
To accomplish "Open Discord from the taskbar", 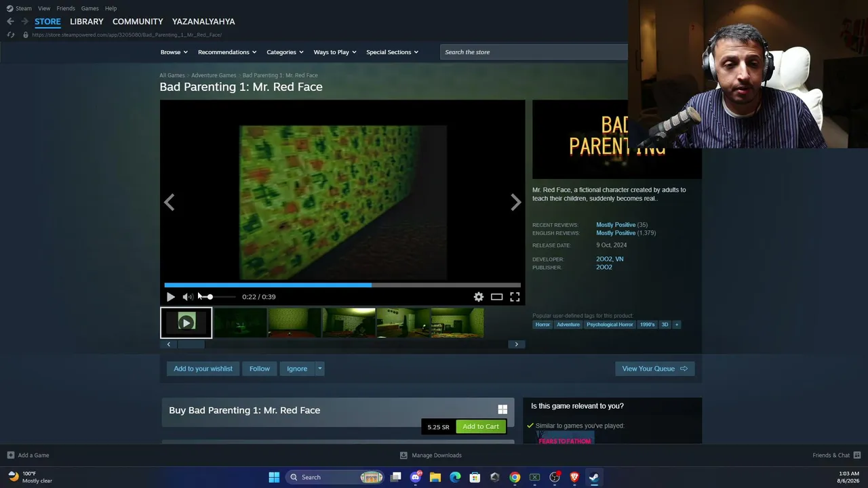I will [x=416, y=477].
